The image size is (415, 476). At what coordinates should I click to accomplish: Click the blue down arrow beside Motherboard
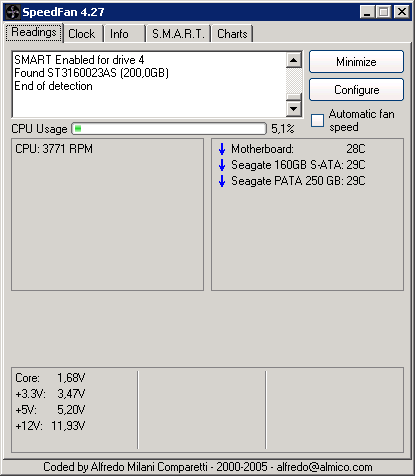[222, 149]
